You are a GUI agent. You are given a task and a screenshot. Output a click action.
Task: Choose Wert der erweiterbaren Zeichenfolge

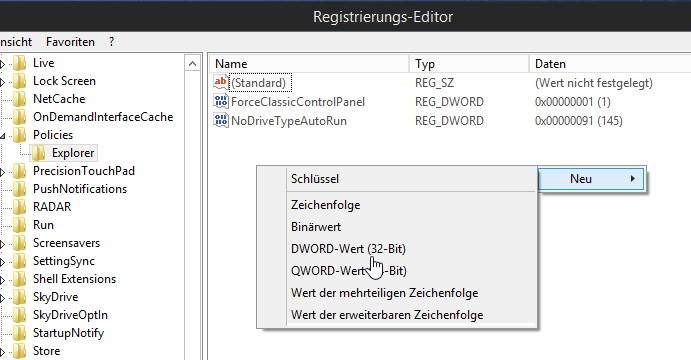pos(411,315)
